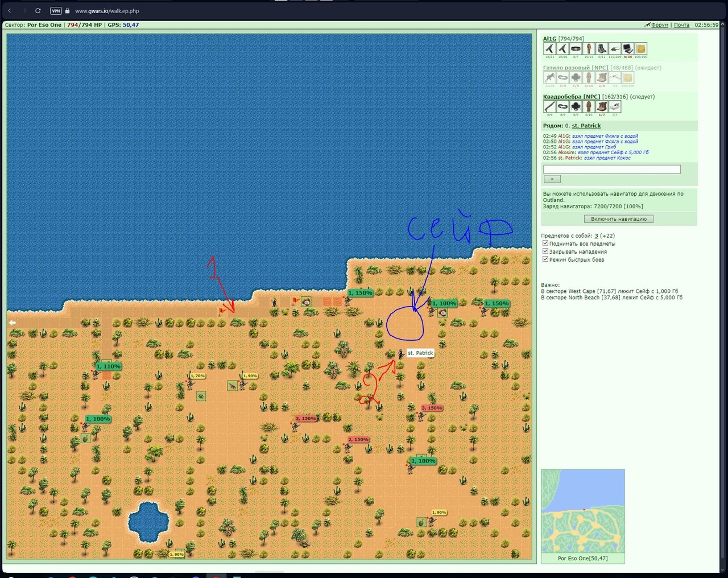728x578 pixels.
Task: Open the carried items count link 3
Action: [596, 236]
